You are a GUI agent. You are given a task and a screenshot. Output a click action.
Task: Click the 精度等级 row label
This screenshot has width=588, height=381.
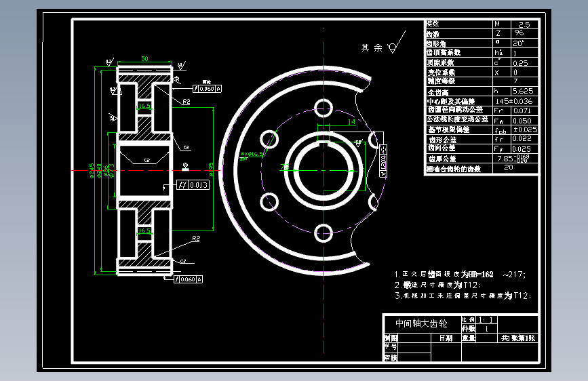pyautogui.click(x=442, y=81)
